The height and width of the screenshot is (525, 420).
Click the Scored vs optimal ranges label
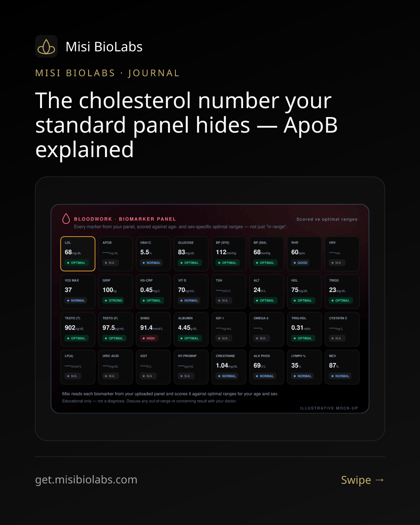pos(327,219)
